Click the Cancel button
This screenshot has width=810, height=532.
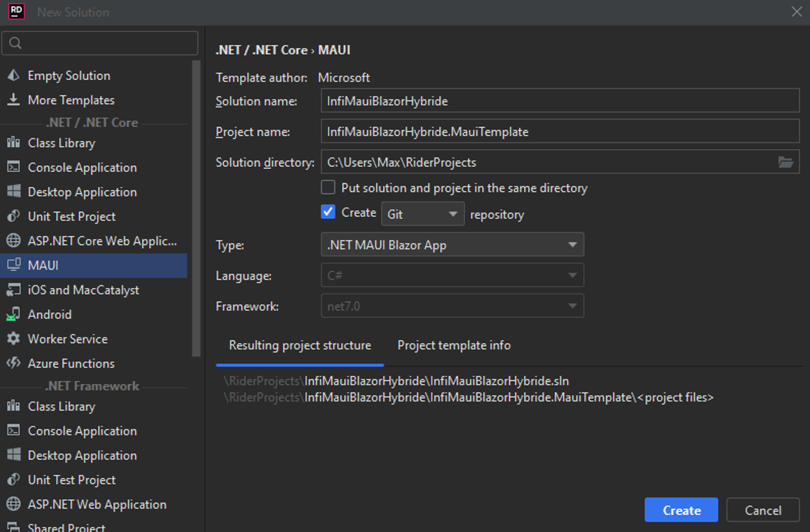[x=763, y=509]
